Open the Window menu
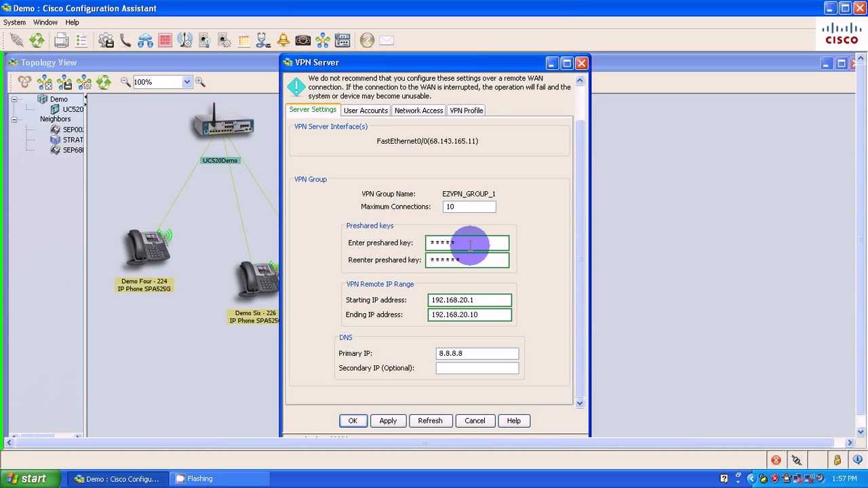This screenshot has height=488, width=868. pos(45,22)
